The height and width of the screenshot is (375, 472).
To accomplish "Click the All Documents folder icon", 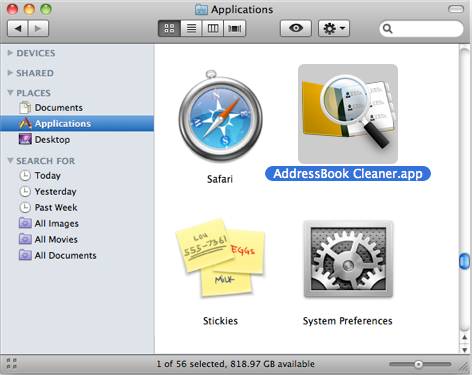I will click(x=25, y=255).
